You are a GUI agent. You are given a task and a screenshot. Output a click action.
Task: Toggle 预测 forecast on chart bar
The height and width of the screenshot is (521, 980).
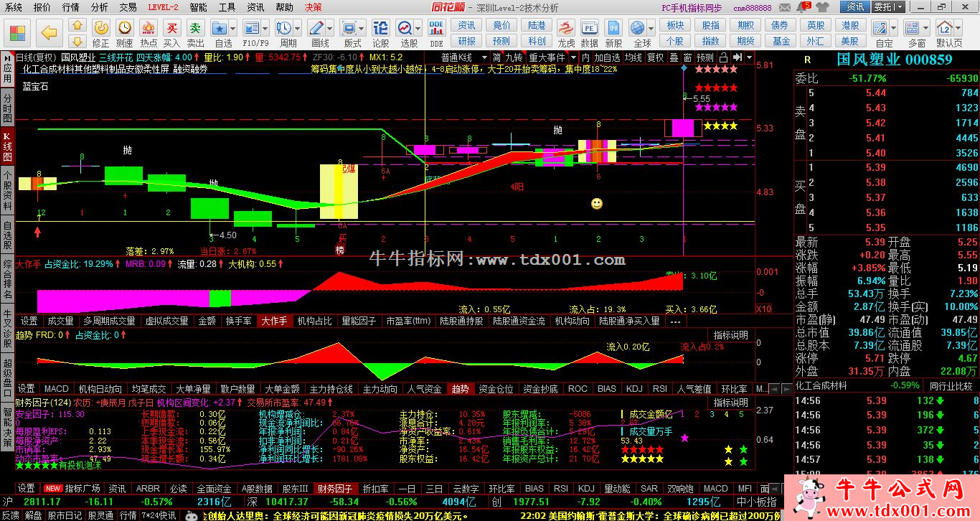[x=705, y=57]
